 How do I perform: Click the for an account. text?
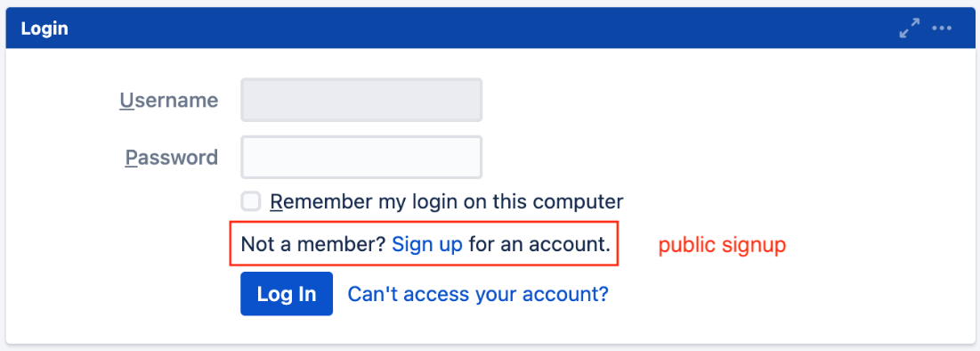pos(539,243)
